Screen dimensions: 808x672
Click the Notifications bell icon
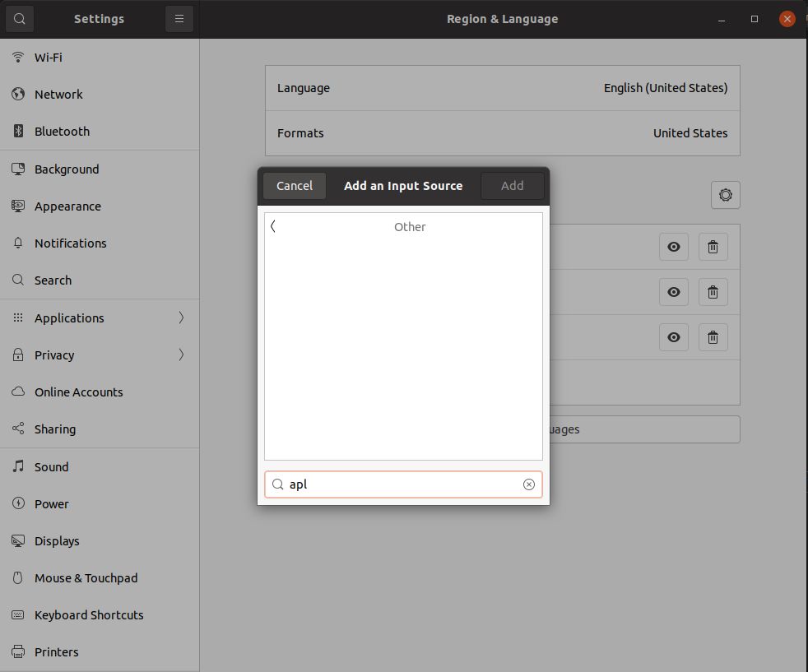(18, 243)
